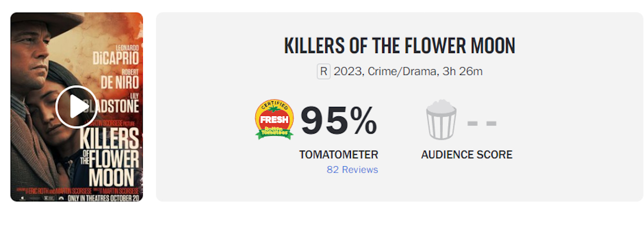Click the empty popcorn bucket icon
The height and width of the screenshot is (231, 644).
pyautogui.click(x=441, y=120)
